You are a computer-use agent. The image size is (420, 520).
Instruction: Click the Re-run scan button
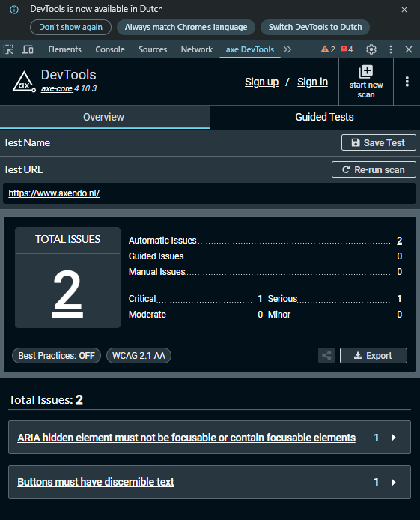coord(374,170)
